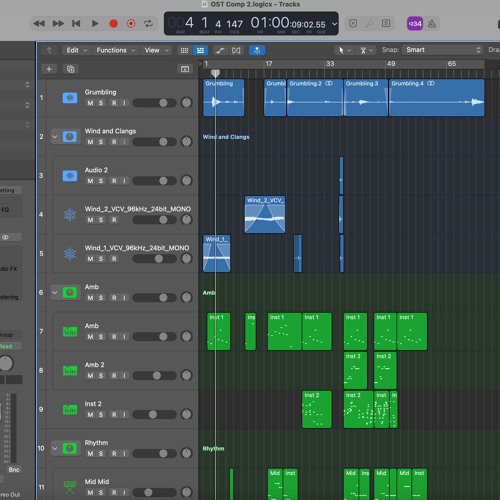Click the Rhythm stack green icon
Viewport: 500px width, 500px height.
pos(70,448)
